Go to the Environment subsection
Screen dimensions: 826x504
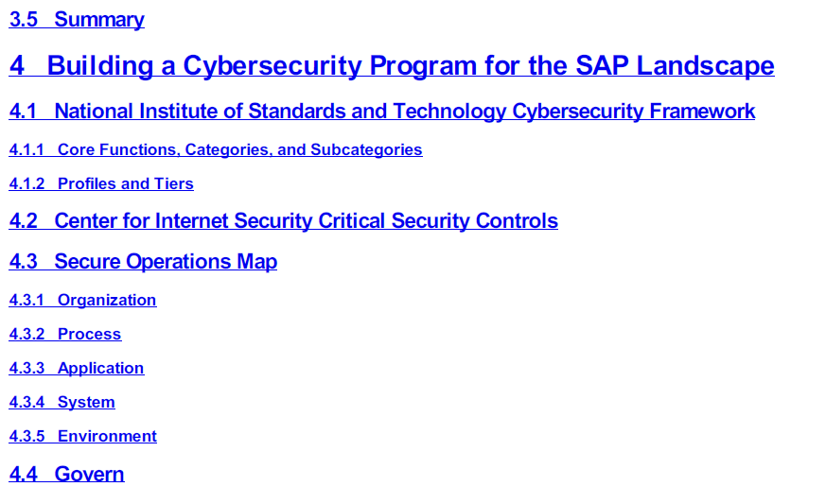click(x=107, y=437)
